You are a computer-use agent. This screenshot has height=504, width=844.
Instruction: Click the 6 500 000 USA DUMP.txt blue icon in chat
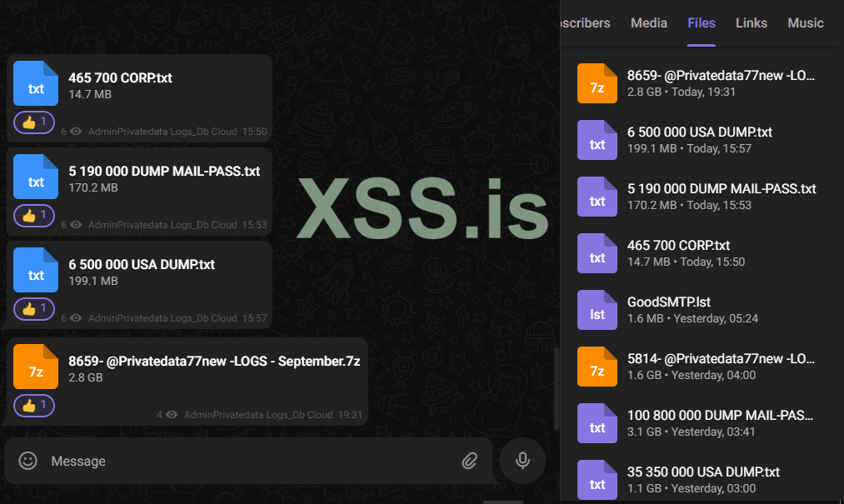[36, 270]
